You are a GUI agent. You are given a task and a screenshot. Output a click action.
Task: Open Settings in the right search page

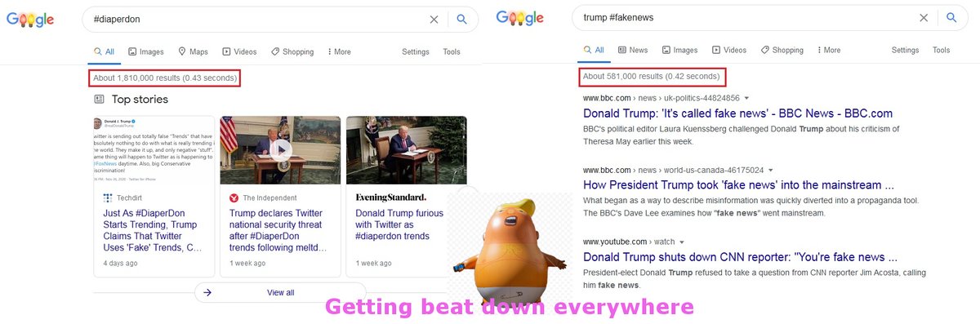905,50
